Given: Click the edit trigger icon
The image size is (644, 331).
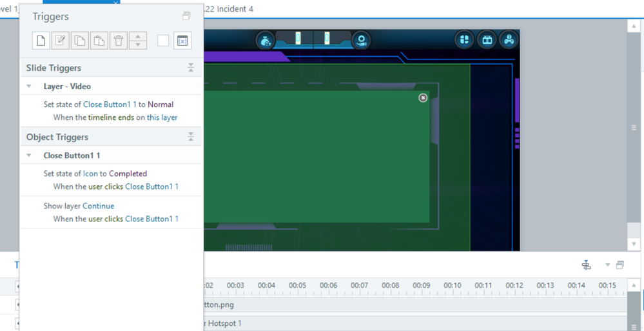Looking at the screenshot, I should [x=61, y=41].
